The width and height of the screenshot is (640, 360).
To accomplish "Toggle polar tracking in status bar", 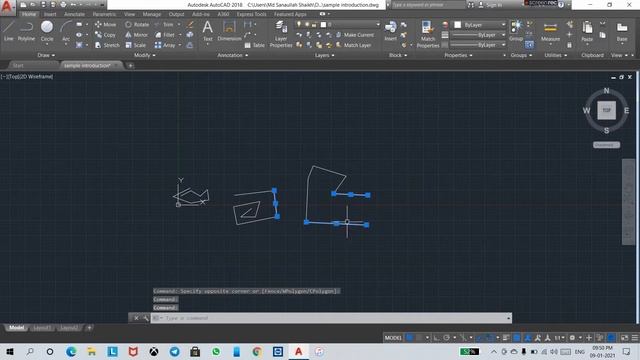I will pyautogui.click(x=447, y=338).
